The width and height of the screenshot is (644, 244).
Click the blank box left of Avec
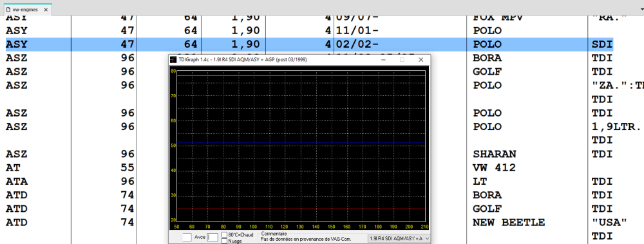click(187, 237)
